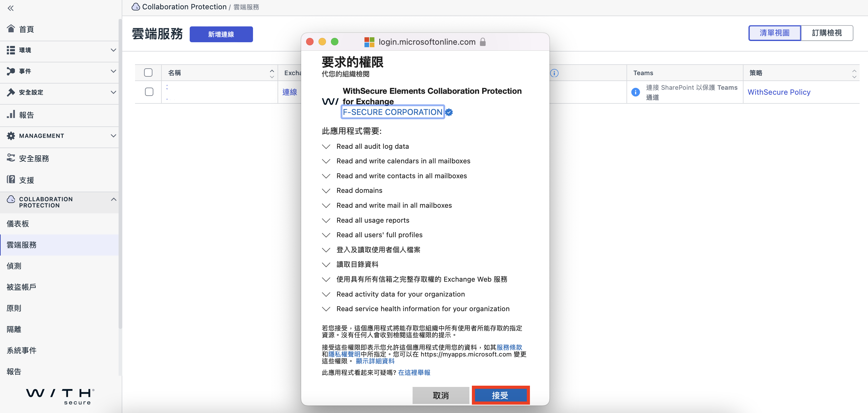This screenshot has width=868, height=413.
Task: Click the verified publisher badge icon
Action: point(449,112)
